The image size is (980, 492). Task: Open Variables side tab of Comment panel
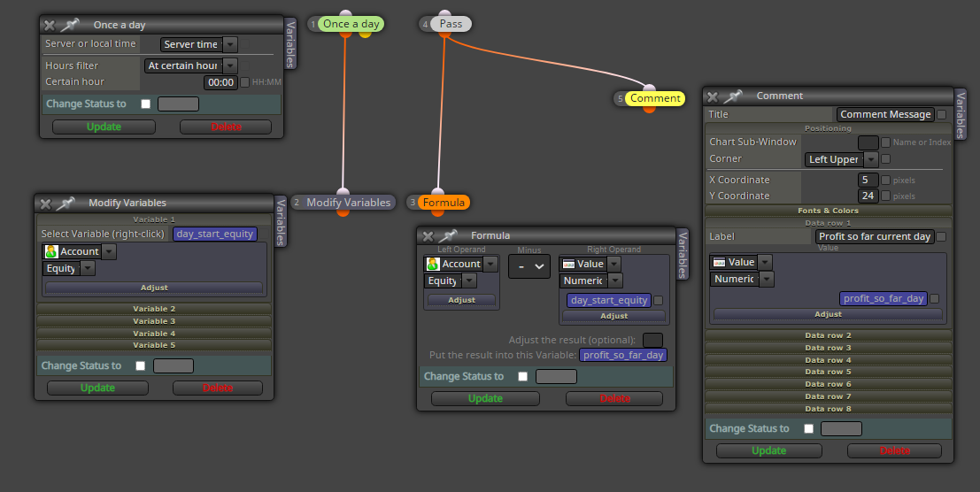click(x=961, y=113)
